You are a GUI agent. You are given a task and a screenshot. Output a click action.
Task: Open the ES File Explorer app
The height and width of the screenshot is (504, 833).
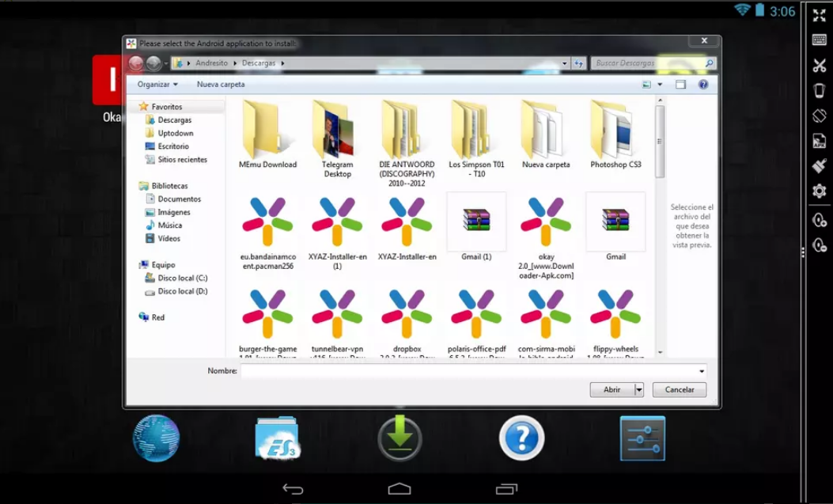point(276,438)
